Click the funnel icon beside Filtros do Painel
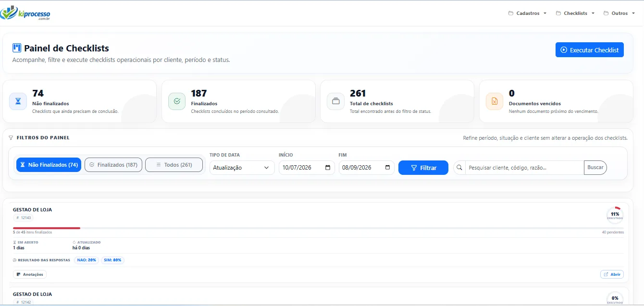644x306 pixels. pos(11,137)
